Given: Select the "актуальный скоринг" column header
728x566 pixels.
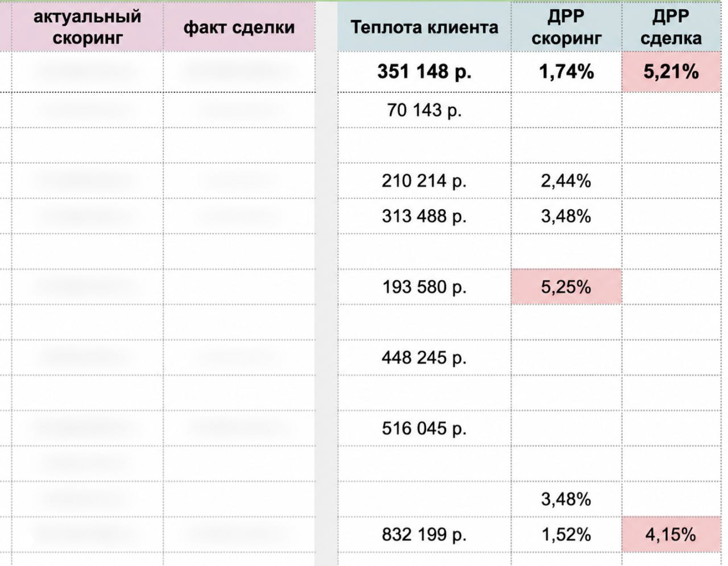Looking at the screenshot, I should [x=87, y=27].
